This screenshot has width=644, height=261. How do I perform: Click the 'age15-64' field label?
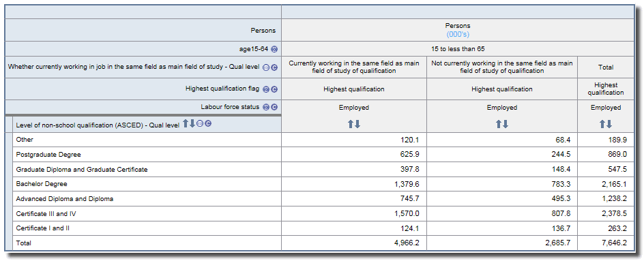pyautogui.click(x=254, y=49)
